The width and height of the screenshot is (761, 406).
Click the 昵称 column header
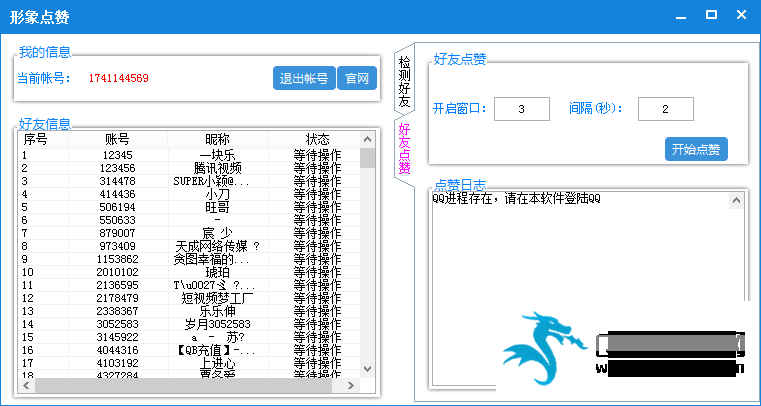pyautogui.click(x=217, y=139)
